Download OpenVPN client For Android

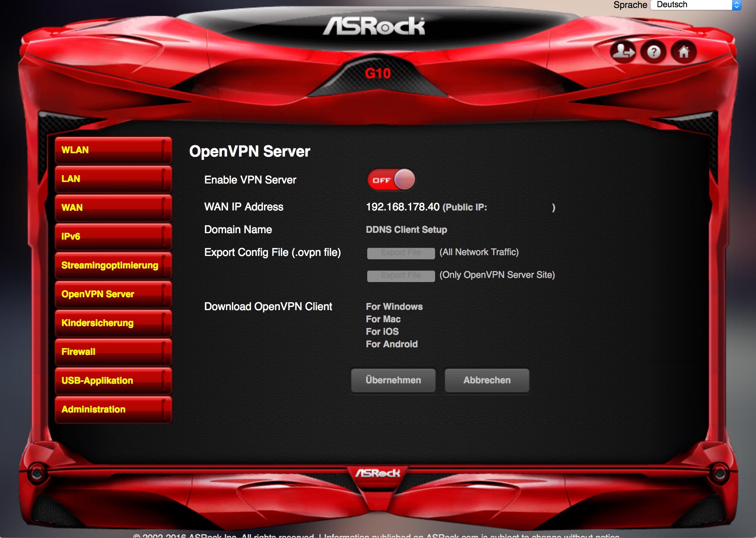point(391,344)
